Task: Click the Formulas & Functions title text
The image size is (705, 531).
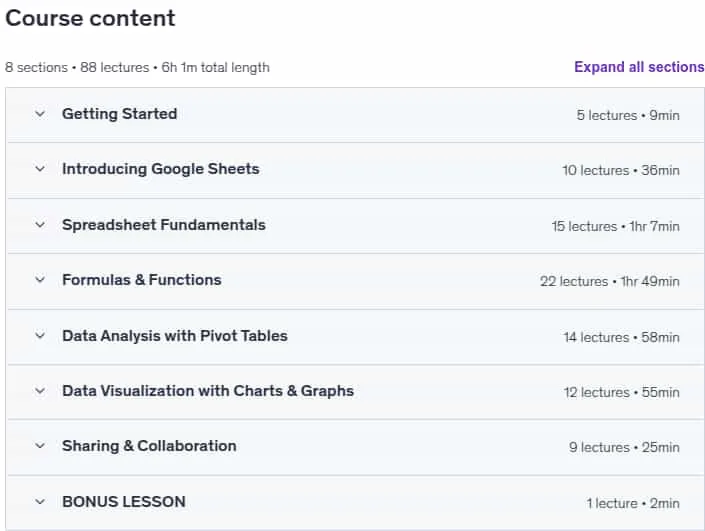Action: [142, 280]
